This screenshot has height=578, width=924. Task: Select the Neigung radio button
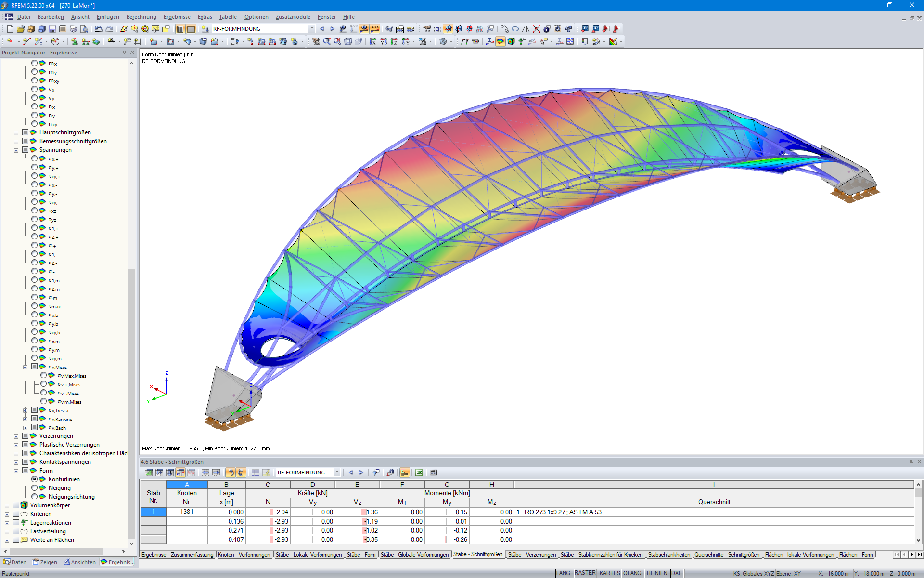(x=35, y=488)
